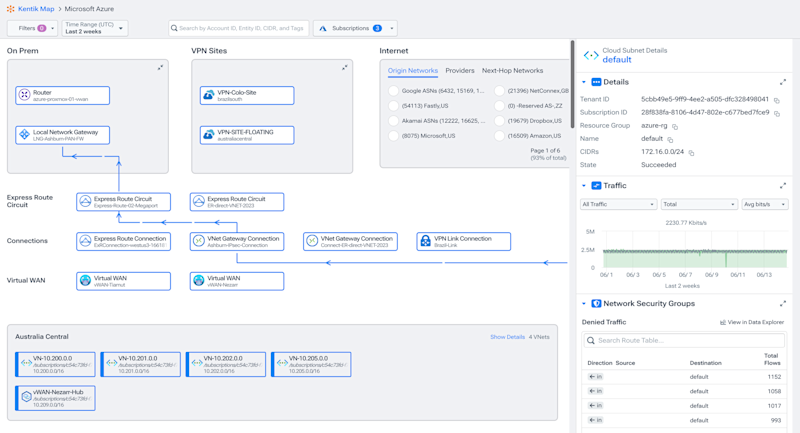This screenshot has height=433, width=800.
Task: Click VPN Link Connection lock icon
Action: pos(426,241)
